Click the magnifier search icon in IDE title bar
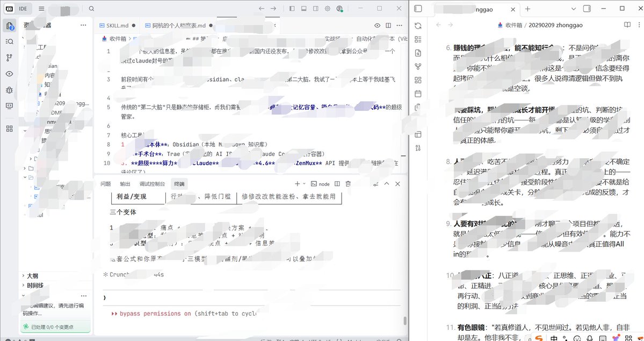Image resolution: width=644 pixels, height=341 pixels. pyautogui.click(x=92, y=9)
